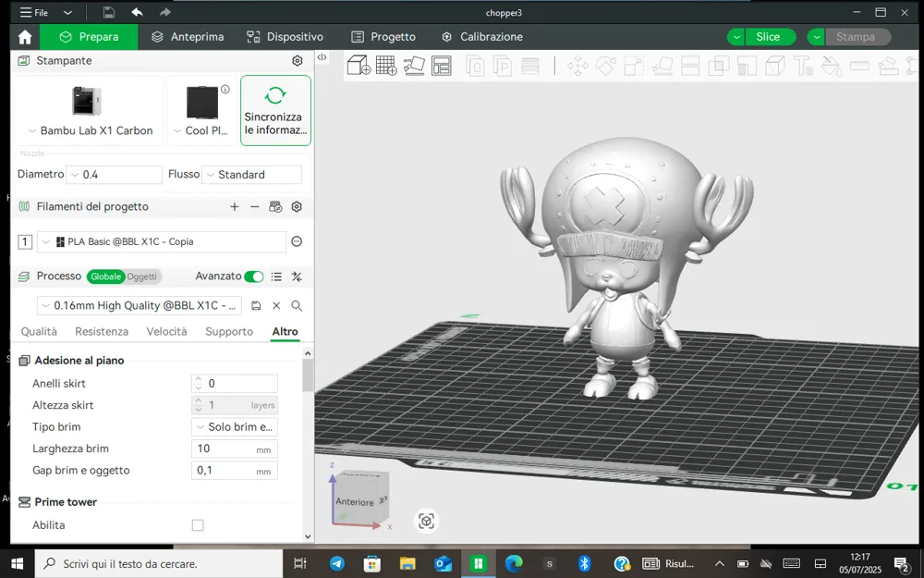
Task: Click the perspective view toggle icon
Action: [426, 521]
